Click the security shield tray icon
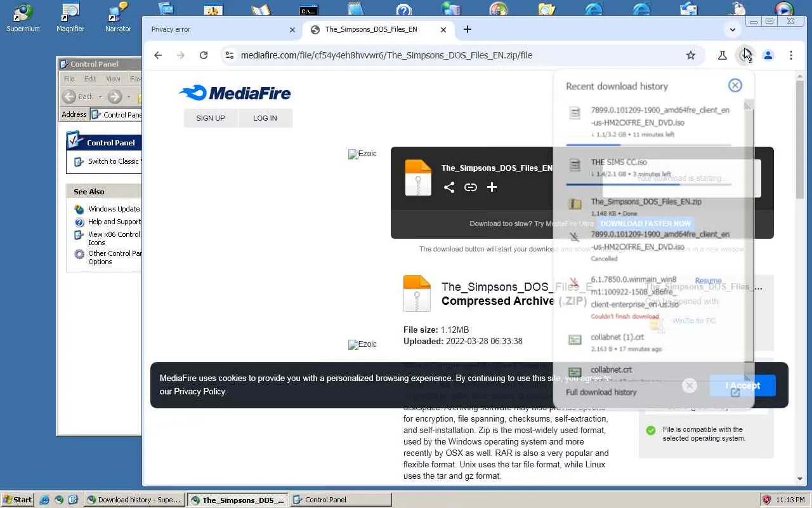The image size is (812, 508). tap(766, 500)
